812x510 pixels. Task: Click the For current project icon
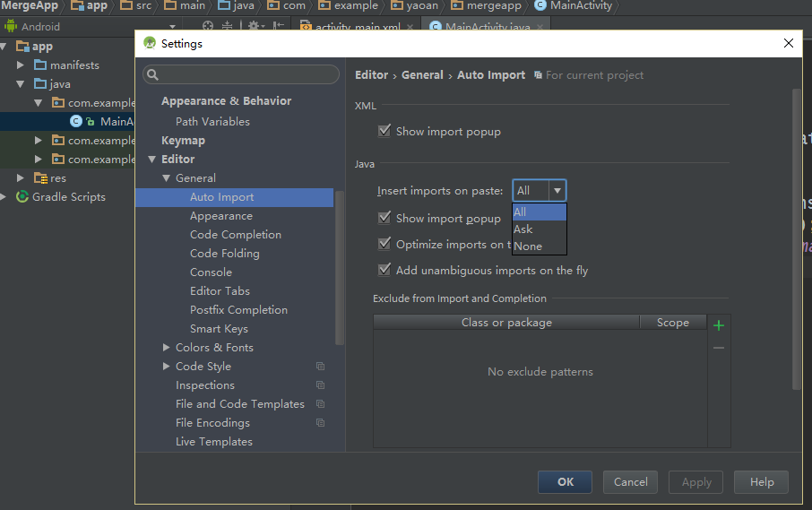pos(538,75)
